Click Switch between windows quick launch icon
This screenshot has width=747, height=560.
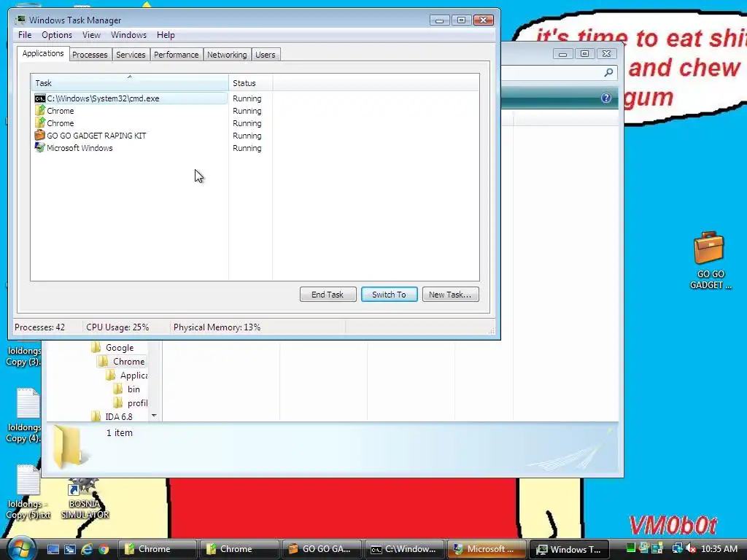pos(70,550)
